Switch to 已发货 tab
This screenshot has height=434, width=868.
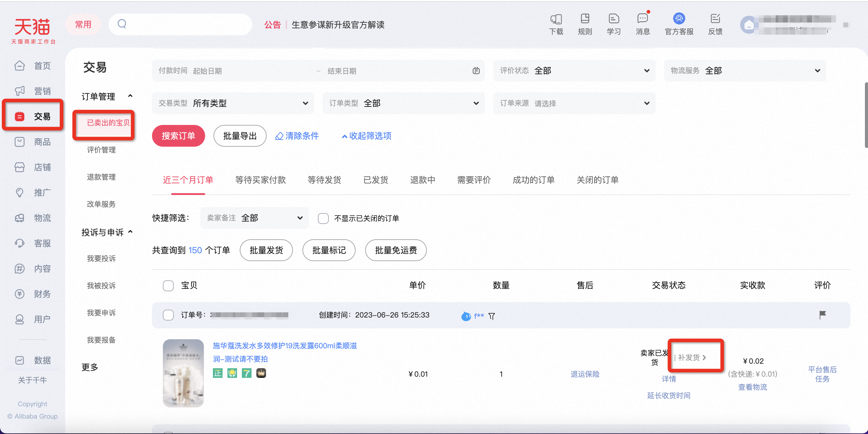tap(376, 180)
